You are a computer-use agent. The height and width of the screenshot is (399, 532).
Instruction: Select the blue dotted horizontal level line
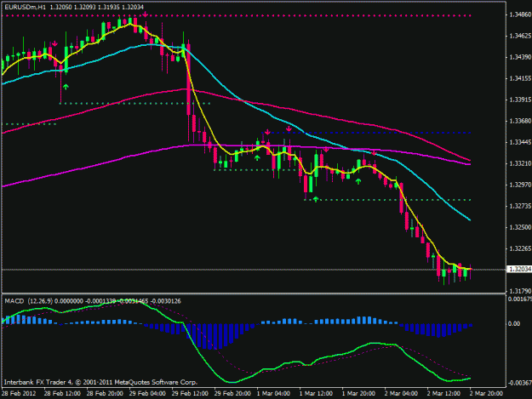[x=369, y=133]
